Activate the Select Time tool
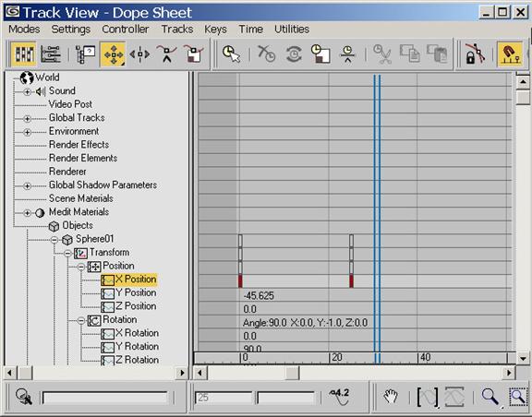Screen dimensions: 532x417 [231, 54]
